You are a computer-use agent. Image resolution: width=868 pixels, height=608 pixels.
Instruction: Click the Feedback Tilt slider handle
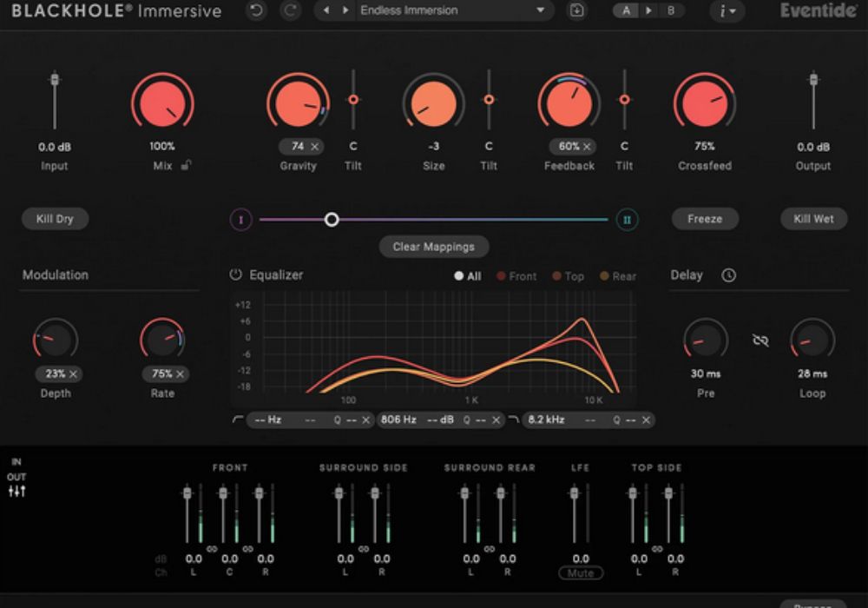pyautogui.click(x=624, y=100)
